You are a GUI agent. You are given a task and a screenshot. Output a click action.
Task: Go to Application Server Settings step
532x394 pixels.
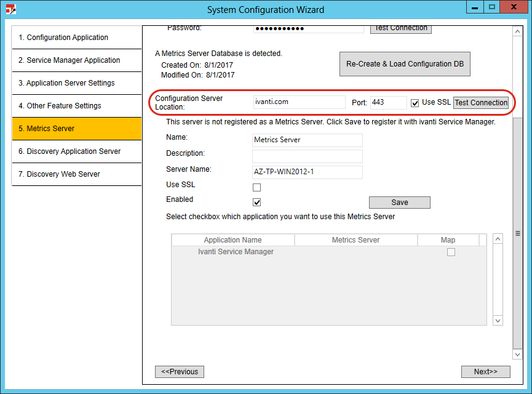click(x=76, y=83)
